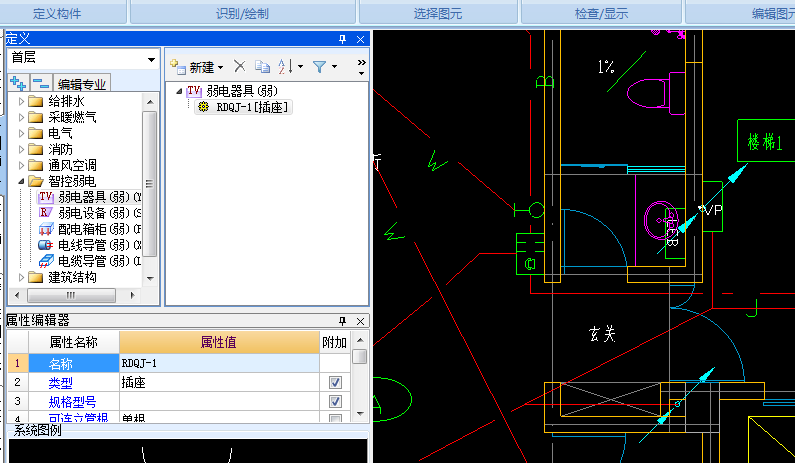Viewport: 795px width, 463px height.
Task: Click 建筑结构 folder icon
Action: pyautogui.click(x=35, y=277)
